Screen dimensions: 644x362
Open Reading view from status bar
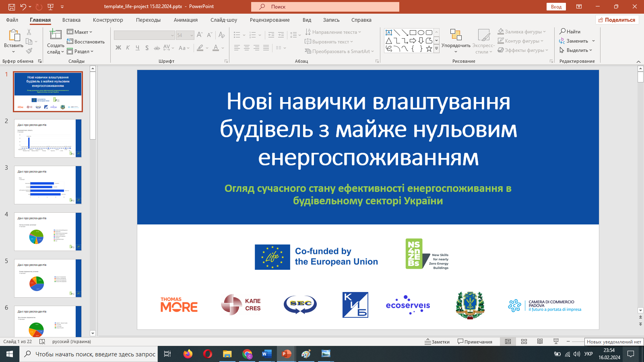pyautogui.click(x=540, y=341)
